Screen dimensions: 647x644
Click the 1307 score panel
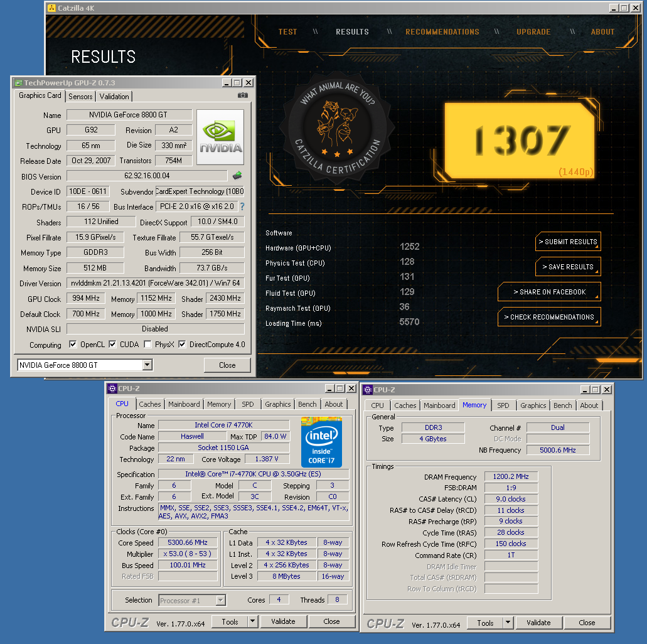tap(520, 141)
